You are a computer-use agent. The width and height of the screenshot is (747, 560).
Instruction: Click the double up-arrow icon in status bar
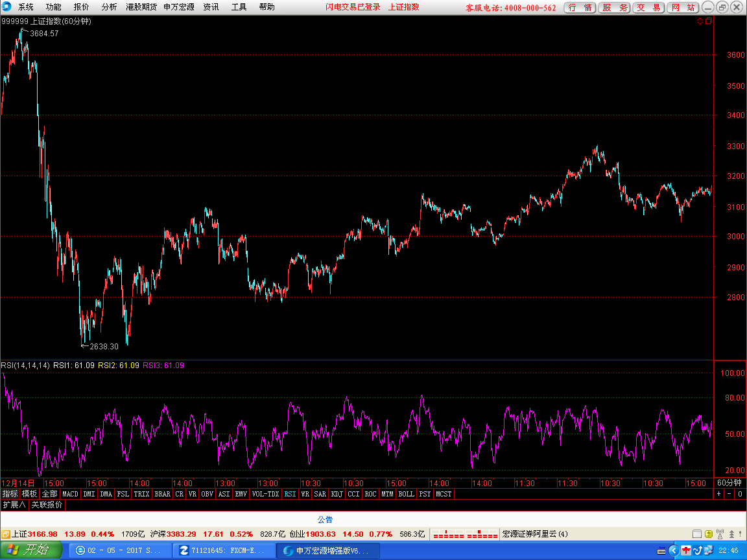click(x=731, y=534)
